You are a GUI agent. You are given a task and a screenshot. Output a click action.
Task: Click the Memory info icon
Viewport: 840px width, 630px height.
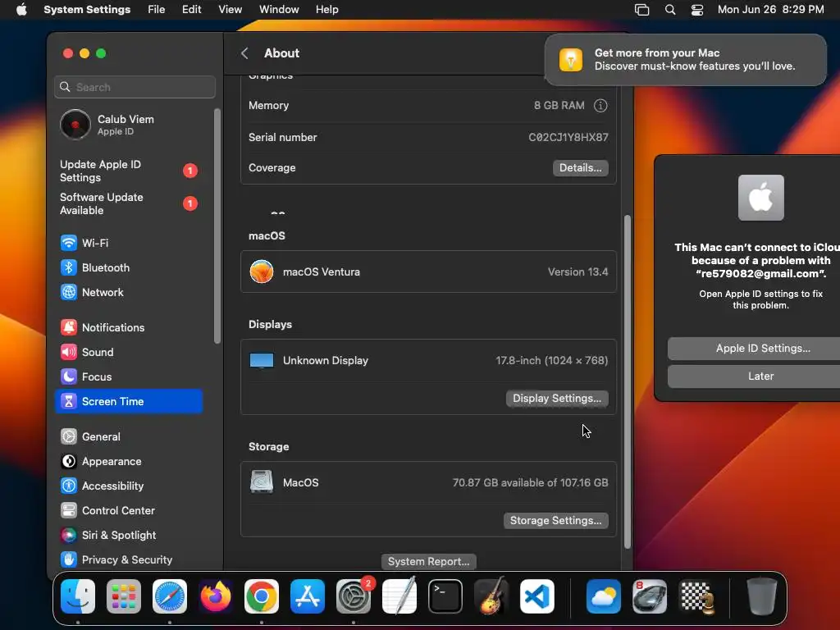click(600, 106)
